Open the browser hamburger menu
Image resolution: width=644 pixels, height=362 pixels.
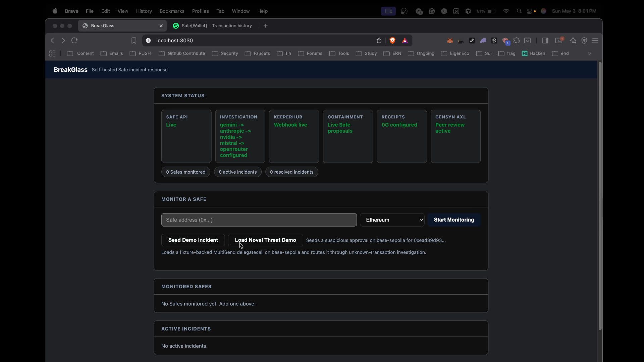coord(595,41)
